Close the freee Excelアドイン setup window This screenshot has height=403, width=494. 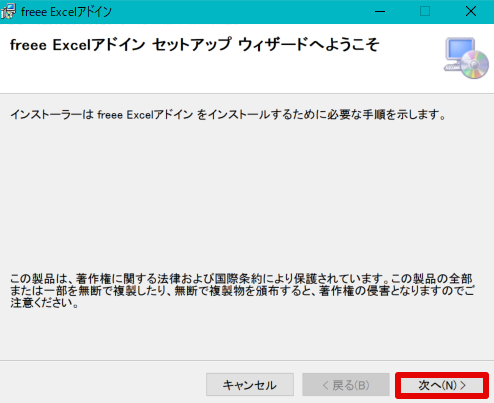pos(471,11)
